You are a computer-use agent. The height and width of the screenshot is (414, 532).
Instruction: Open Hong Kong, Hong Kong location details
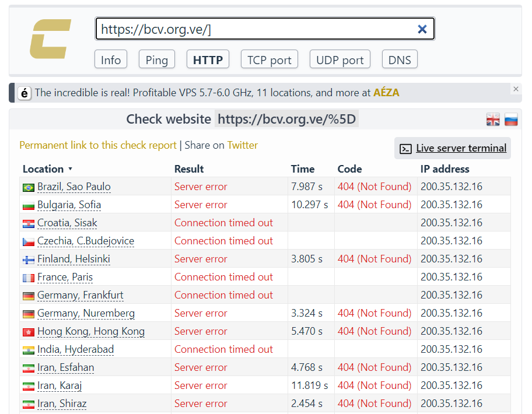[91, 331]
